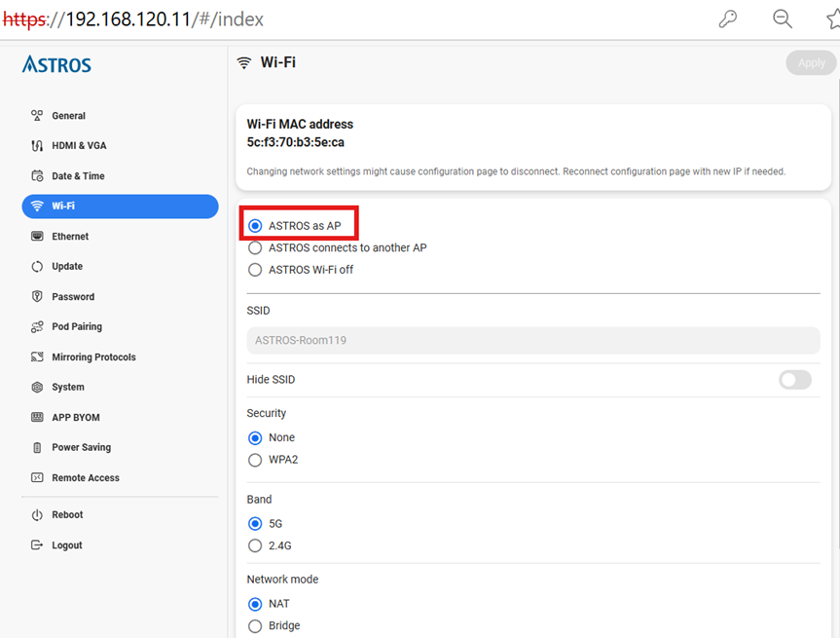
Task: Toggle the Hide SSID switch
Action: 794,380
